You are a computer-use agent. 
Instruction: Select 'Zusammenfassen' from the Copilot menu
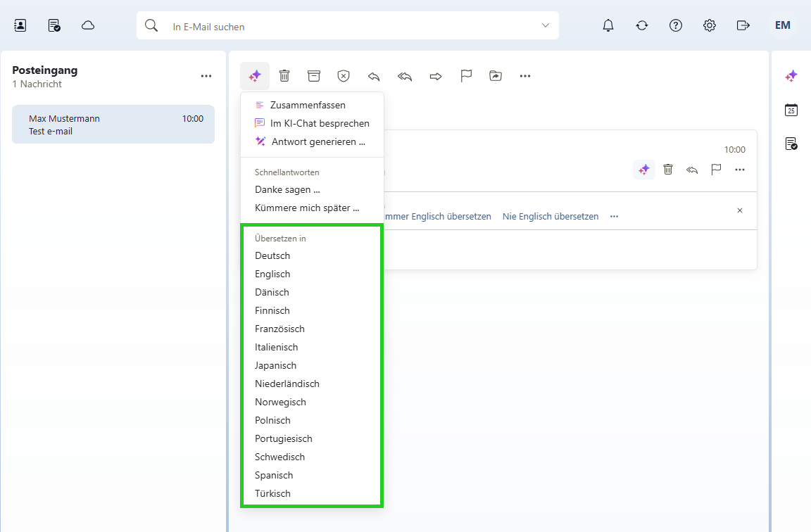click(307, 104)
